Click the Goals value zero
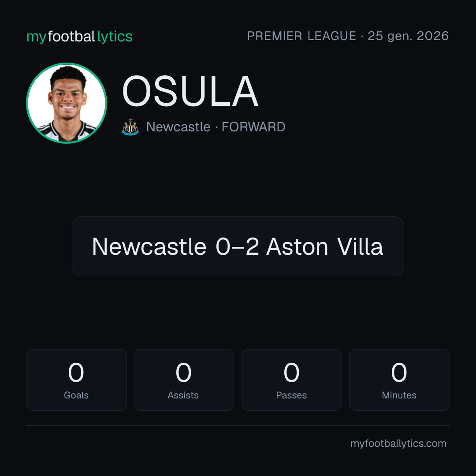Screen dimensions: 476x476 tap(76, 372)
